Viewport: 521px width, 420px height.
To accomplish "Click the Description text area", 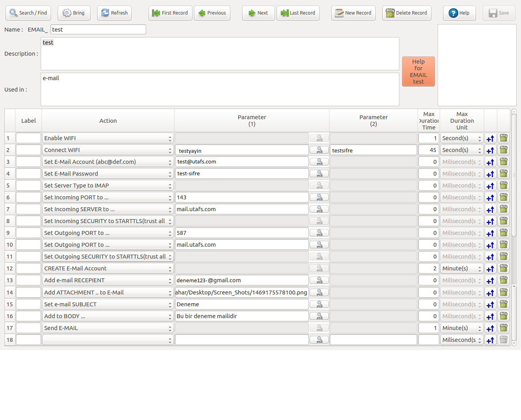I will [x=220, y=54].
